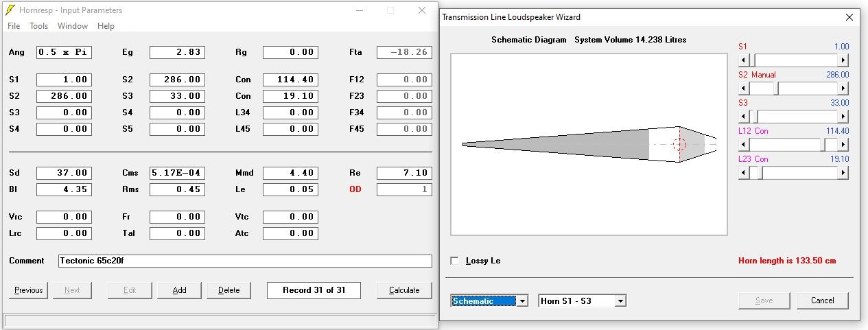868x330 pixels.
Task: Click left arrow of S3 slider
Action: pyautogui.click(x=743, y=117)
